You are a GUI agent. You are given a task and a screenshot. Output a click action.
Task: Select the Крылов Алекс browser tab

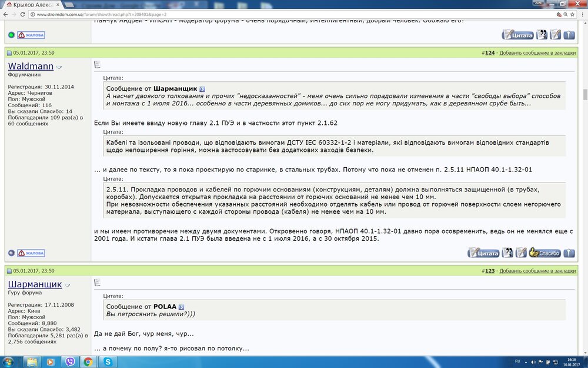[x=32, y=5]
